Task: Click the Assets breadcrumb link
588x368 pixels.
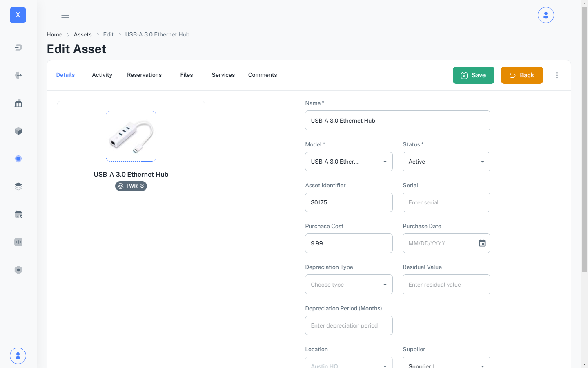Action: (82, 34)
